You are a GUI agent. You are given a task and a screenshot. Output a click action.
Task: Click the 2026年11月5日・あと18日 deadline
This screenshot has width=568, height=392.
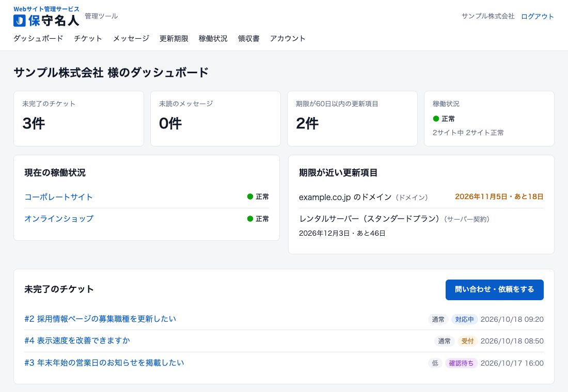tap(499, 197)
